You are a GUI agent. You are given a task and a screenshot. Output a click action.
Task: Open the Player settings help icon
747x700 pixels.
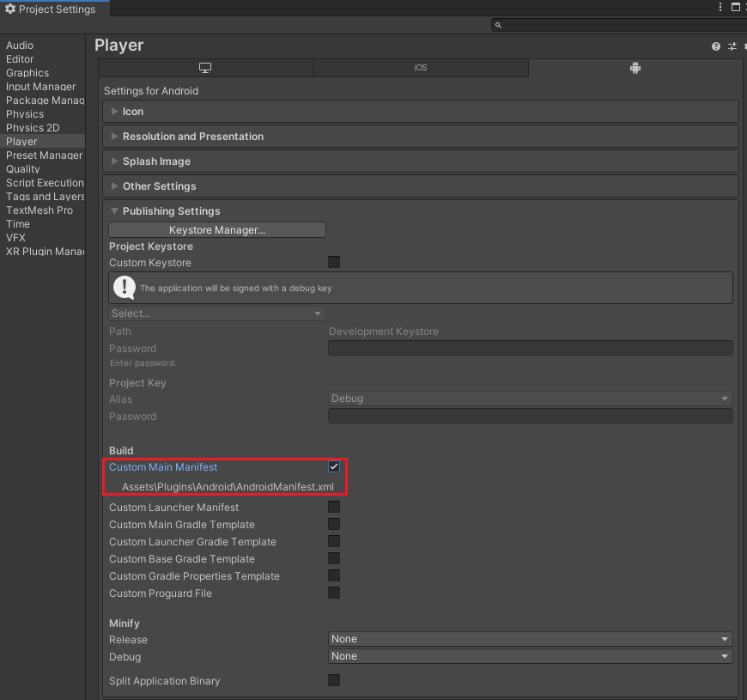(715, 46)
